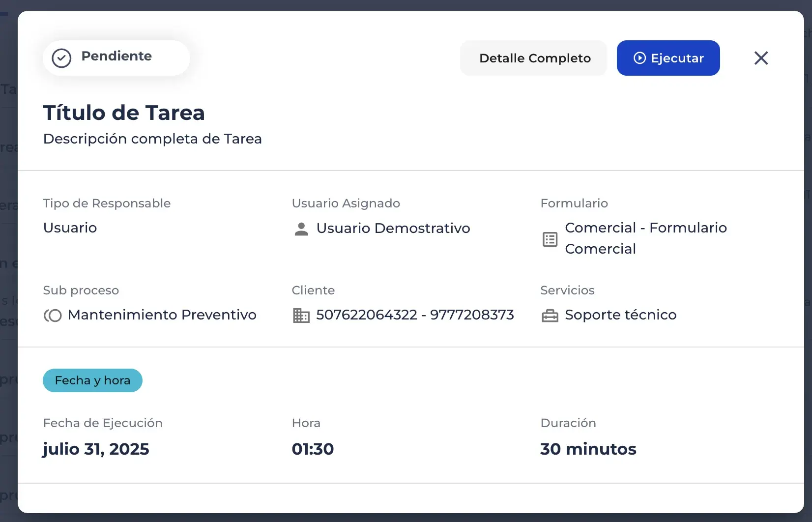Click the Hora label
Viewport: 812px width, 522px height.
click(x=306, y=423)
